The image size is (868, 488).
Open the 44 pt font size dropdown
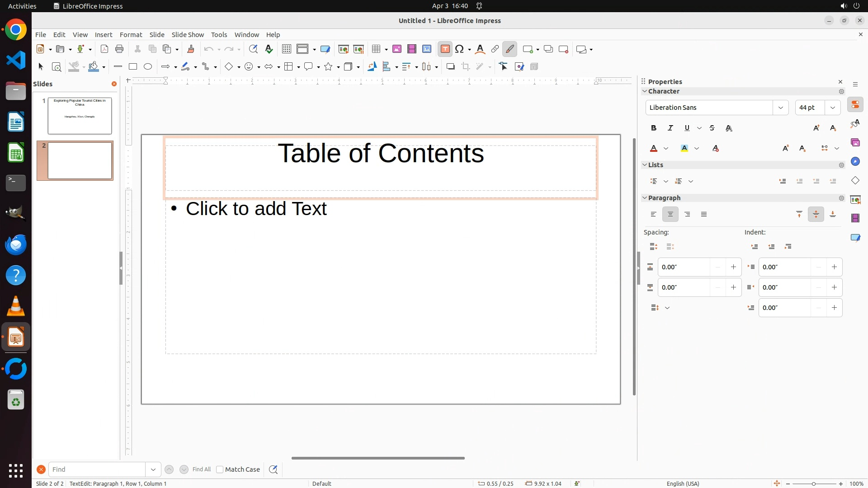point(833,108)
